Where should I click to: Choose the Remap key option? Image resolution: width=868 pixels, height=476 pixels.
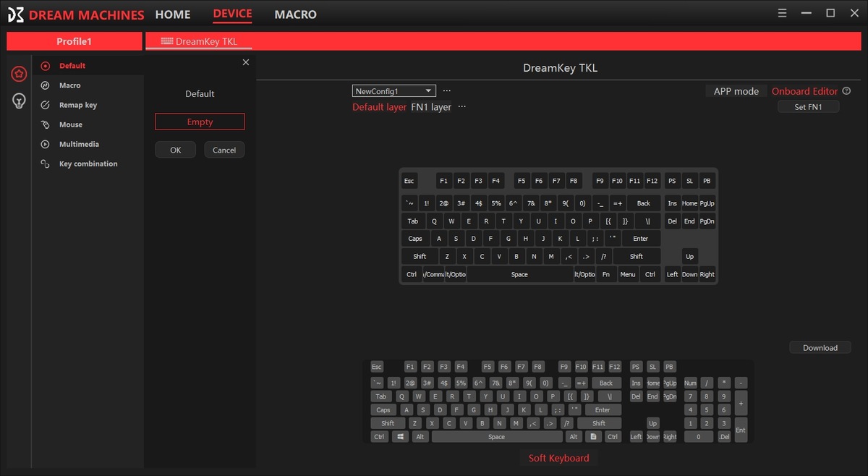click(x=77, y=105)
